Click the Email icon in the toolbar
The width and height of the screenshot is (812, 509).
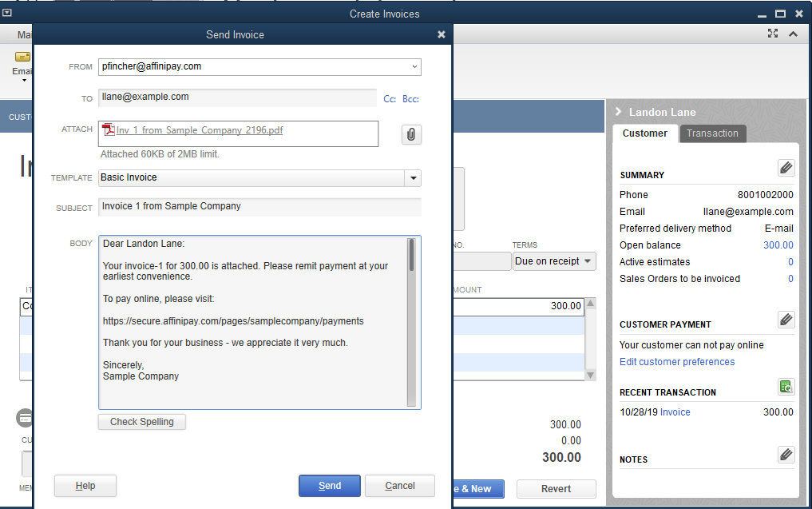(x=22, y=58)
